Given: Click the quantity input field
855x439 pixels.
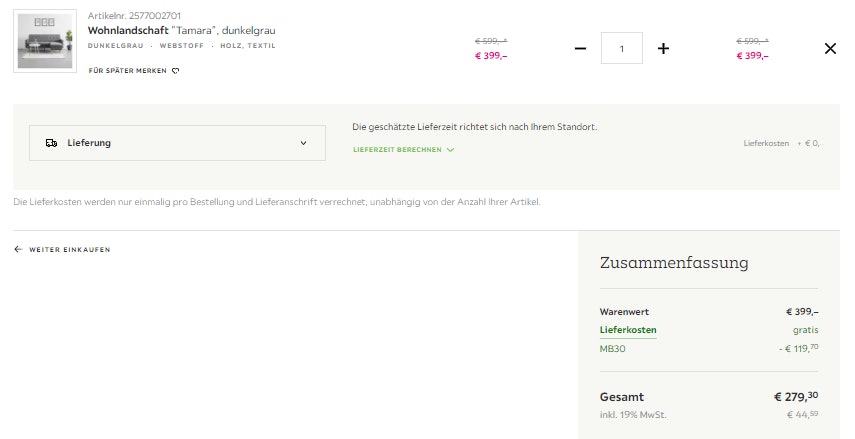Looking at the screenshot, I should point(621,48).
